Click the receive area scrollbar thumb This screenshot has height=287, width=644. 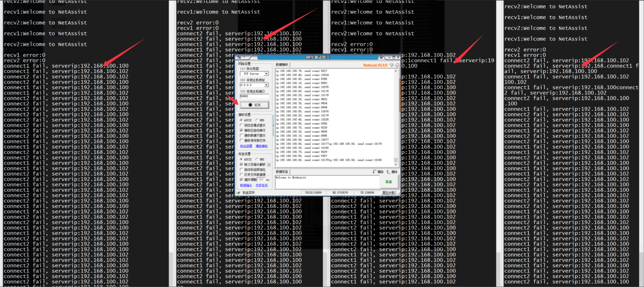coord(396,160)
